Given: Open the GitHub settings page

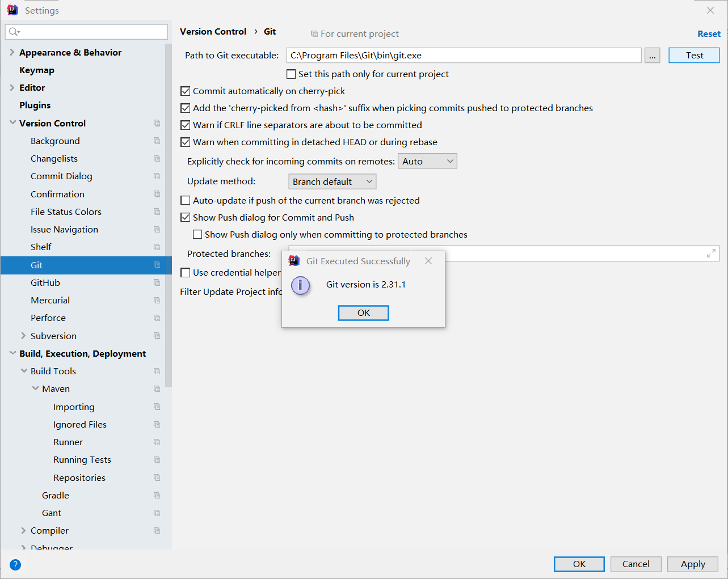Looking at the screenshot, I should 45,282.
